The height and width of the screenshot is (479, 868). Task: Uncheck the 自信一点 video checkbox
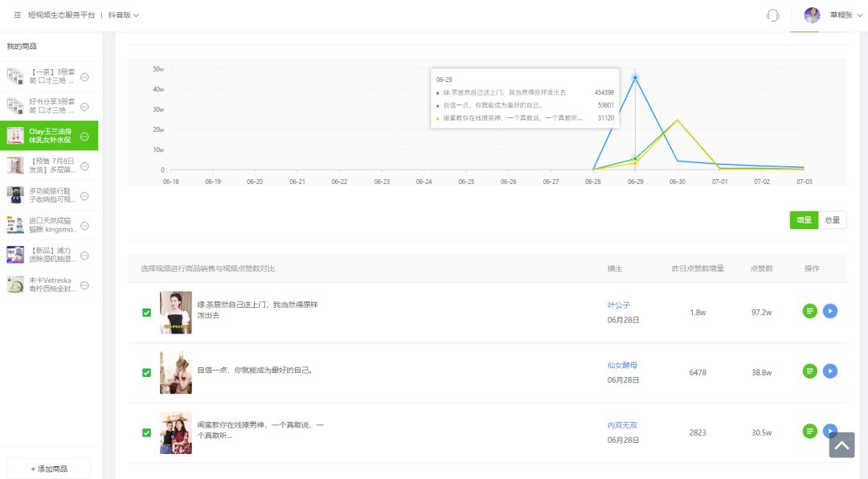(146, 373)
